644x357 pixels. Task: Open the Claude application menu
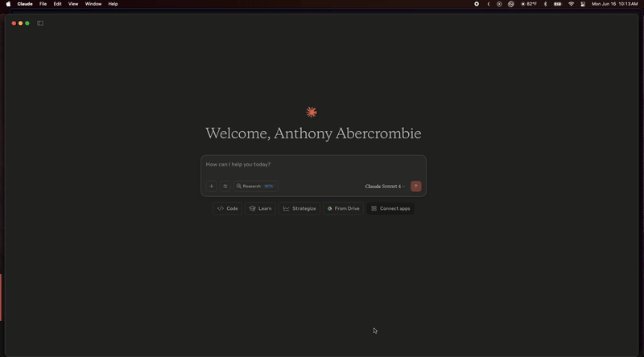(x=25, y=4)
